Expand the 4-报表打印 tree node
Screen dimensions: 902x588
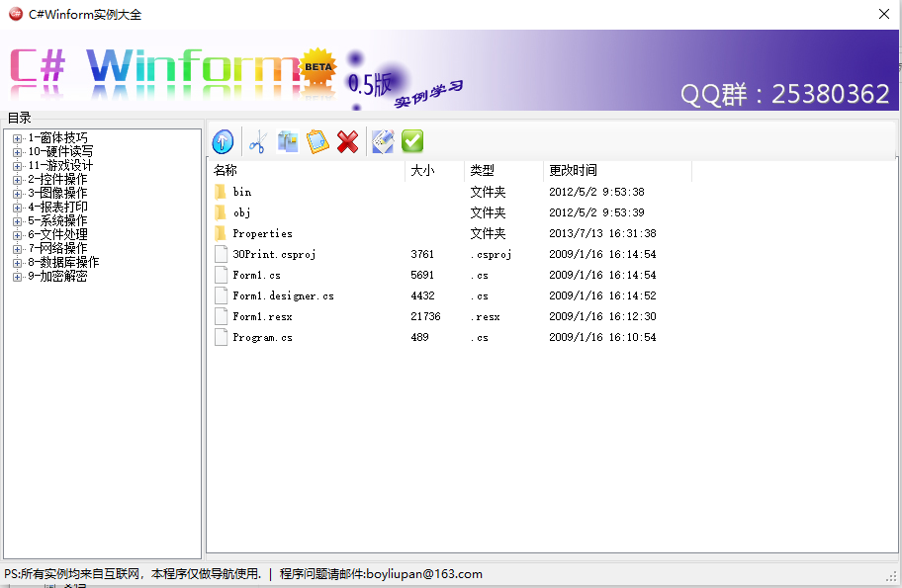(17, 208)
